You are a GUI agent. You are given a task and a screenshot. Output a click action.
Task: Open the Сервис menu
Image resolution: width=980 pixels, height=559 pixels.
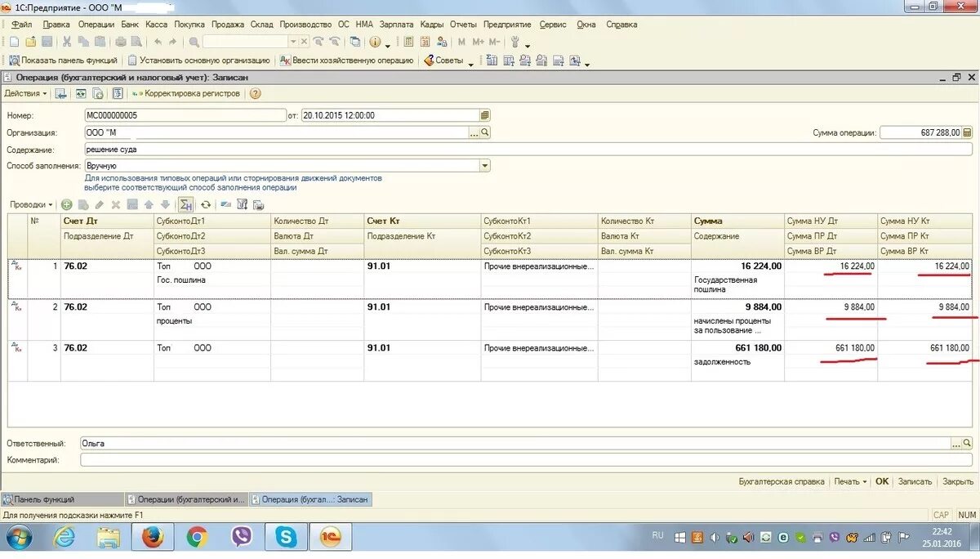pyautogui.click(x=553, y=25)
